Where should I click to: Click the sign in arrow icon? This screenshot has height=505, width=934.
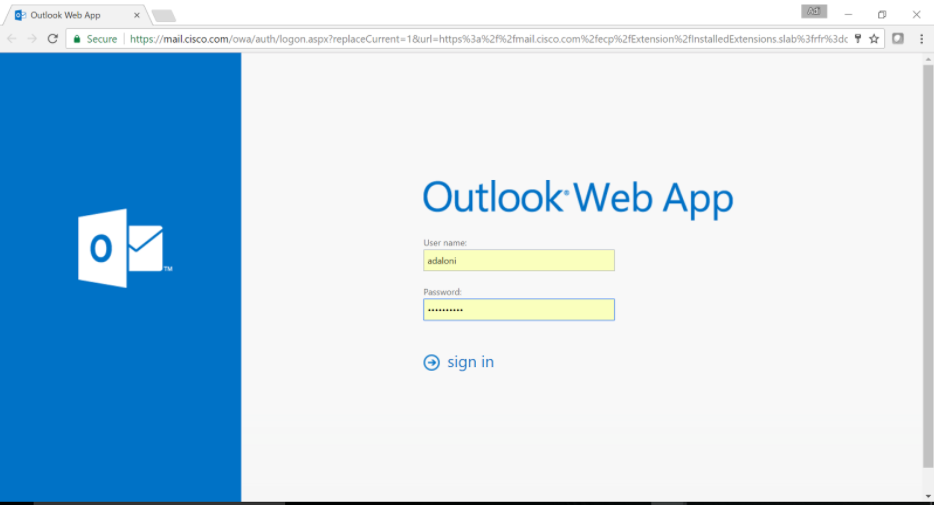[x=431, y=362]
